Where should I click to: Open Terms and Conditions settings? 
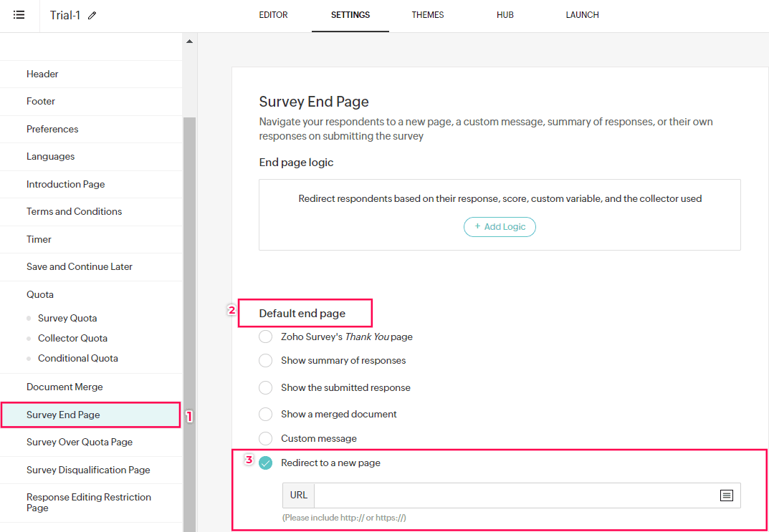pos(74,211)
